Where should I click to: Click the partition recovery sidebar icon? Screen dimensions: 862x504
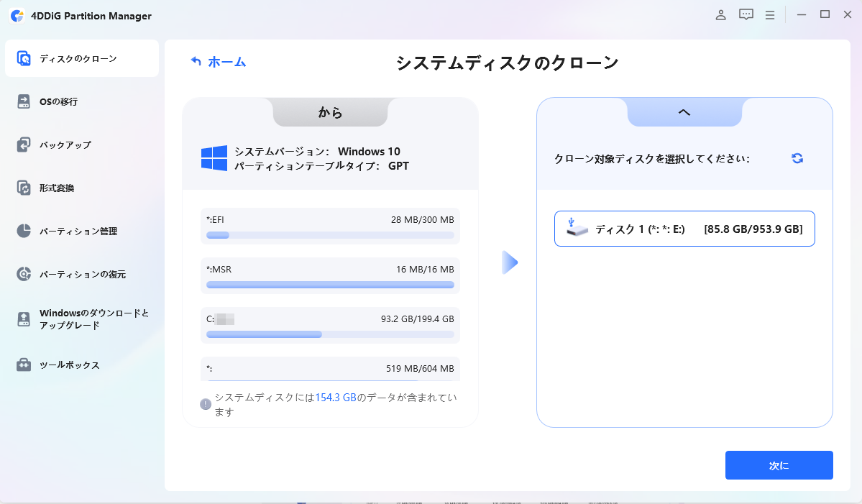[24, 274]
